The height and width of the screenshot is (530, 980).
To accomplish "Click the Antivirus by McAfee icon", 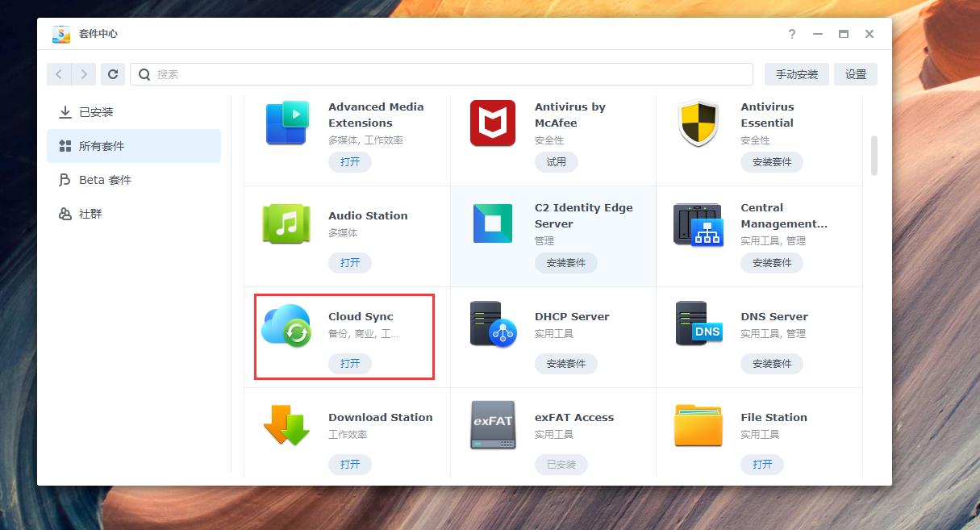I will point(493,123).
